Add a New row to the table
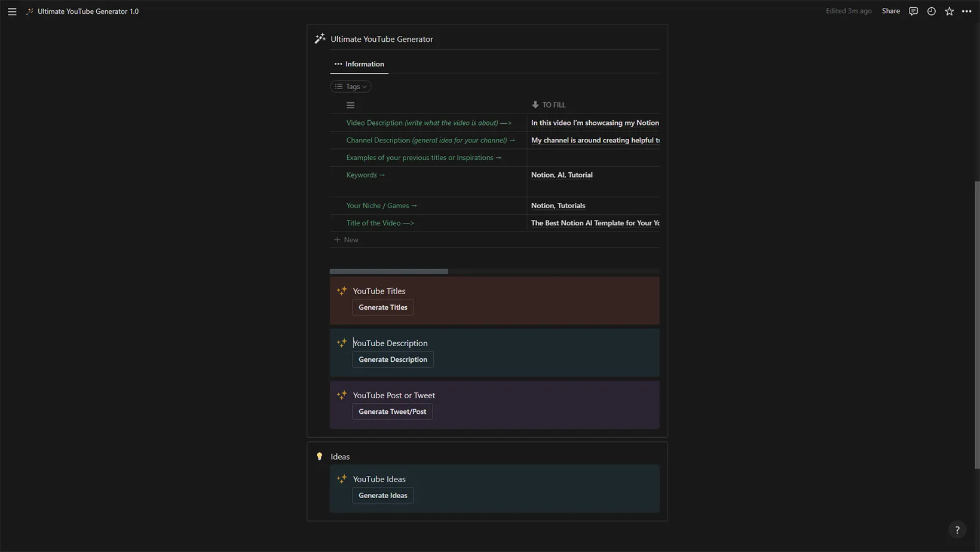Screen dimensions: 980x552 point(496,240)
